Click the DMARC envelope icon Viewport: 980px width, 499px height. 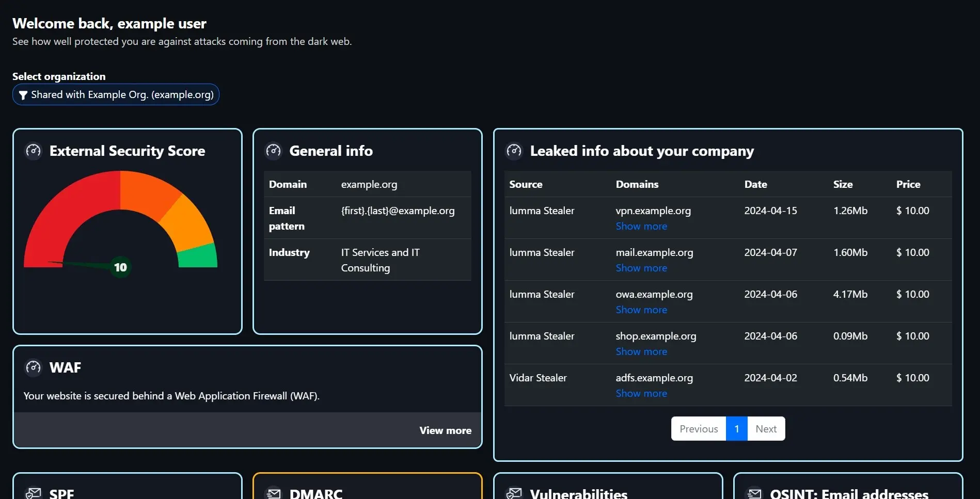click(273, 493)
